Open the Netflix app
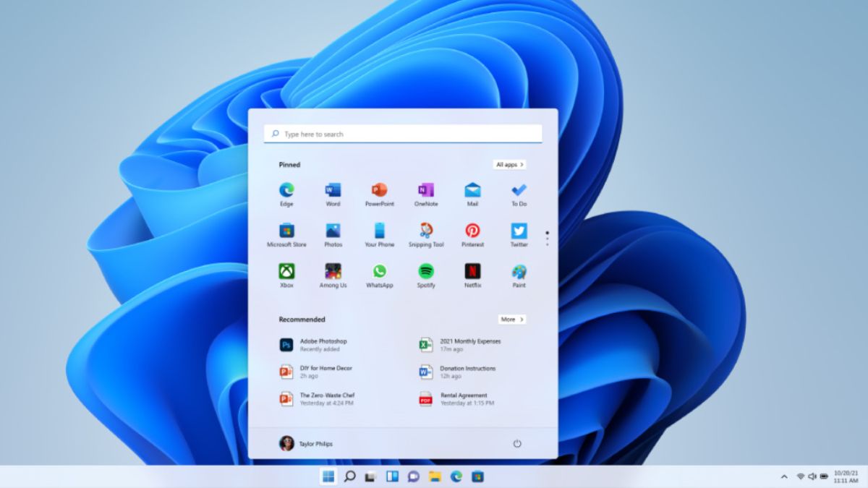 click(472, 275)
